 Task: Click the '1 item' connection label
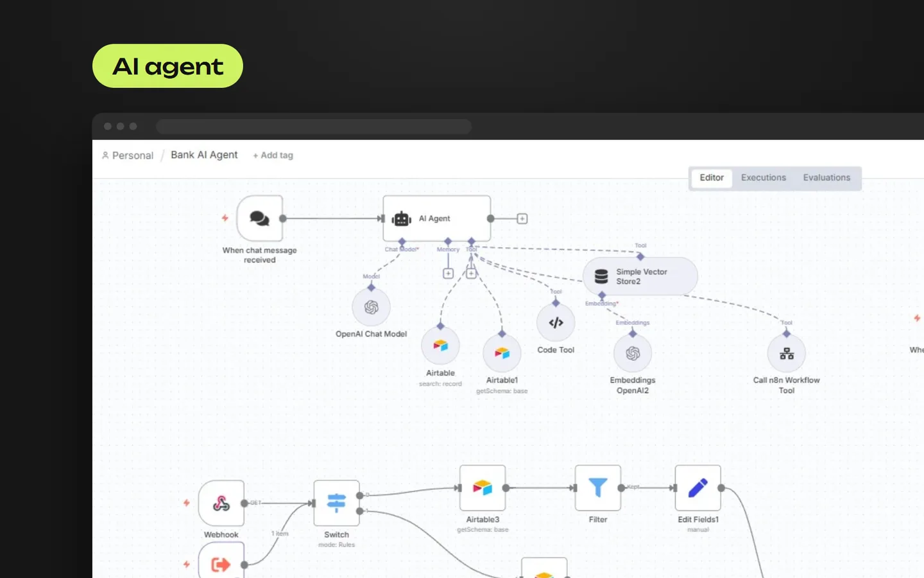click(x=280, y=534)
